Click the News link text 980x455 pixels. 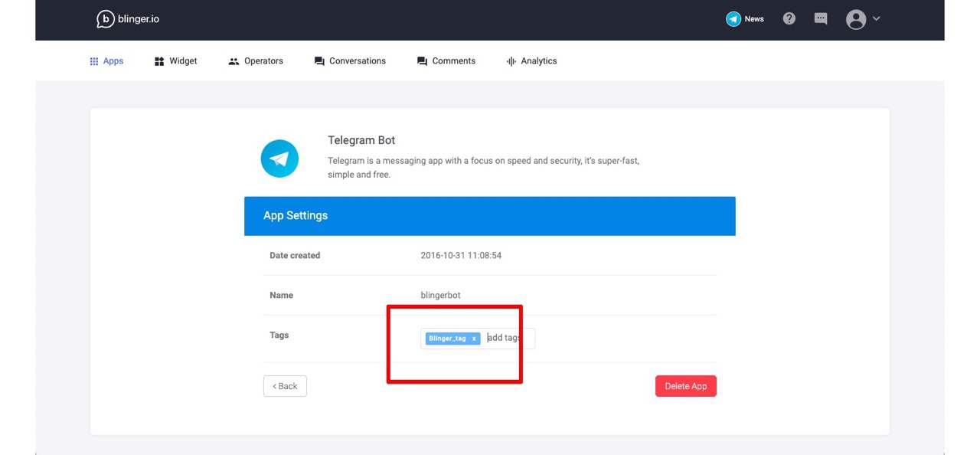tap(754, 19)
